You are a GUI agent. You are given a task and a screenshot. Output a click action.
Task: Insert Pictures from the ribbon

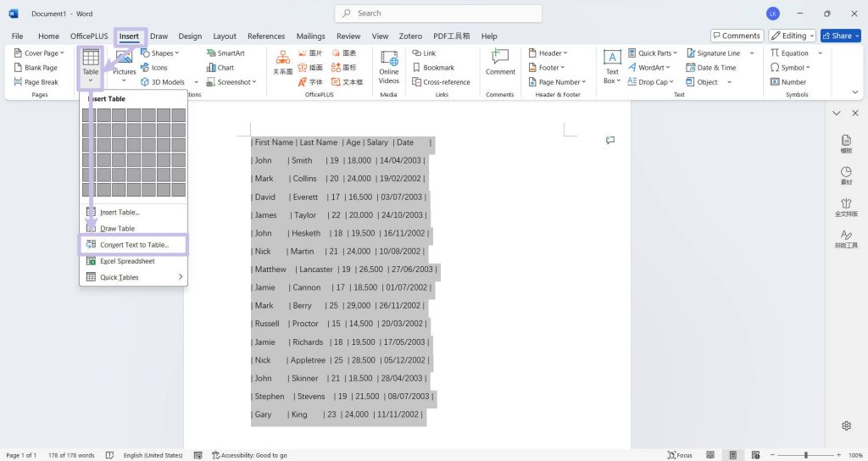click(124, 66)
